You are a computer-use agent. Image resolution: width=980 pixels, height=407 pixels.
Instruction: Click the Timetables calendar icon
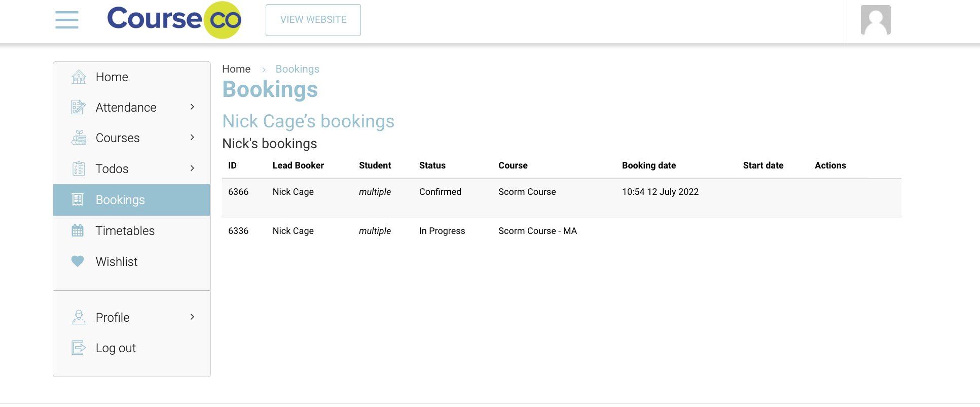78,231
